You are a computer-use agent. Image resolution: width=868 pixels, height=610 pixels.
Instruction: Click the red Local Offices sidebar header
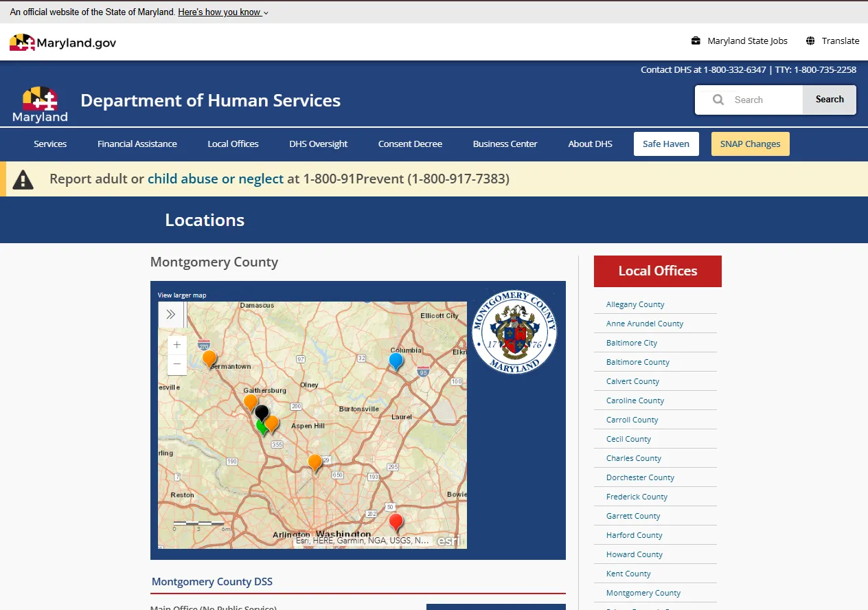[658, 271]
